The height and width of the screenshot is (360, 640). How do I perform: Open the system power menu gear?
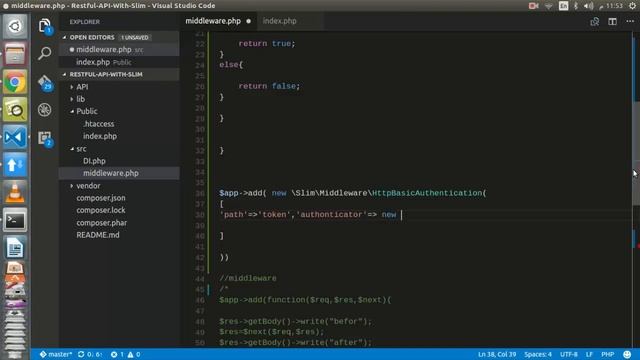click(x=632, y=6)
